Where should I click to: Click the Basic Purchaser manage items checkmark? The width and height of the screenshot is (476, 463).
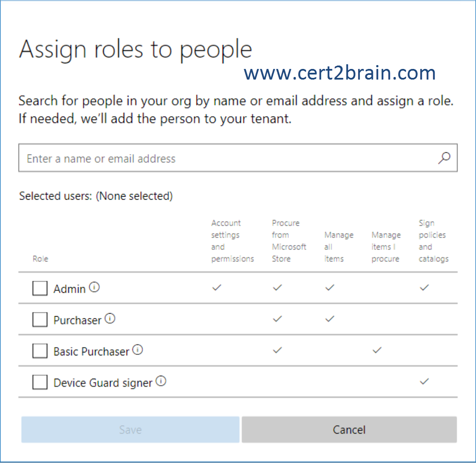(377, 350)
